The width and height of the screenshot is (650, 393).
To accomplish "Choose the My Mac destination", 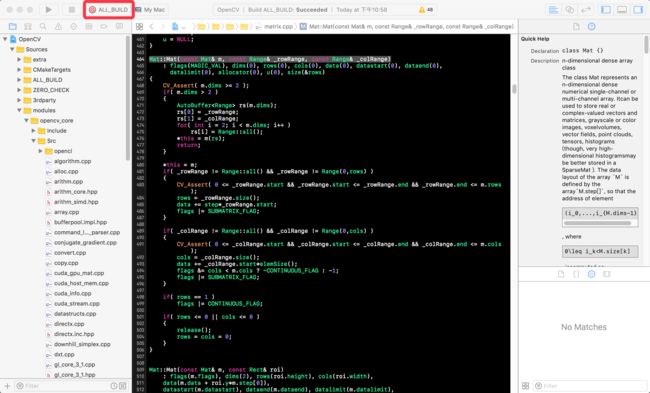I will (150, 10).
